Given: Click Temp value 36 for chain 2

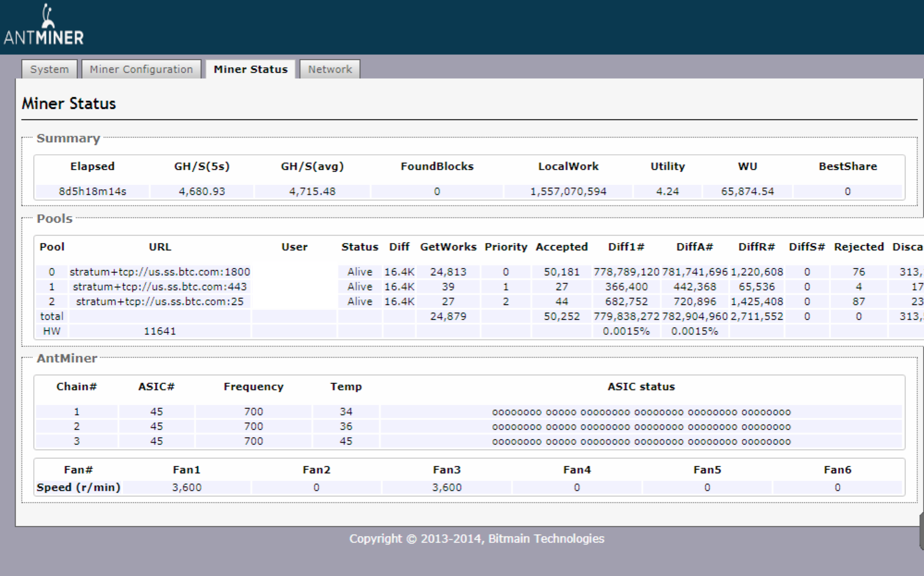Looking at the screenshot, I should click(x=346, y=426).
